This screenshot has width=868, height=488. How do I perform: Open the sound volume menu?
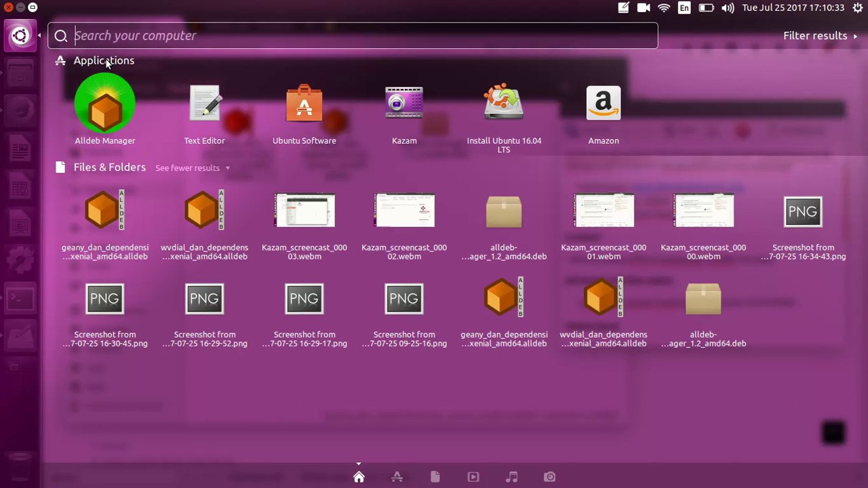click(728, 8)
